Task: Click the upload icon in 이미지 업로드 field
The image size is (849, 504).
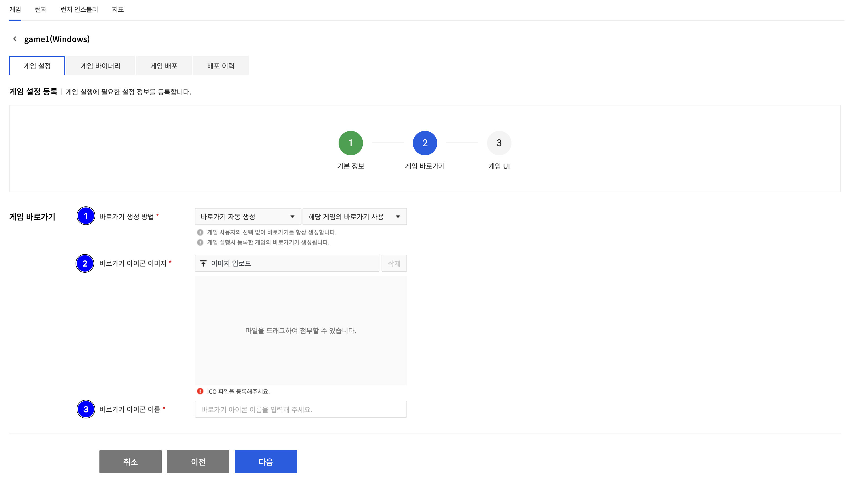Action: click(x=203, y=263)
